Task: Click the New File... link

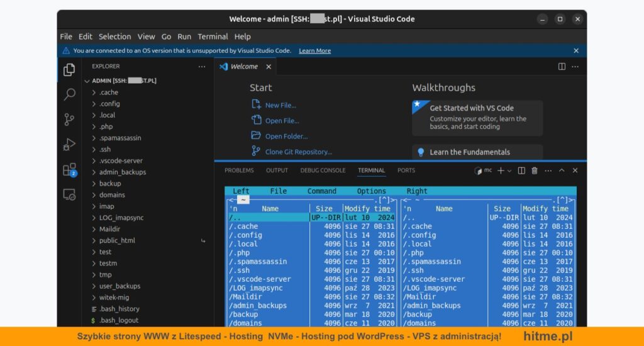Action: pos(280,105)
